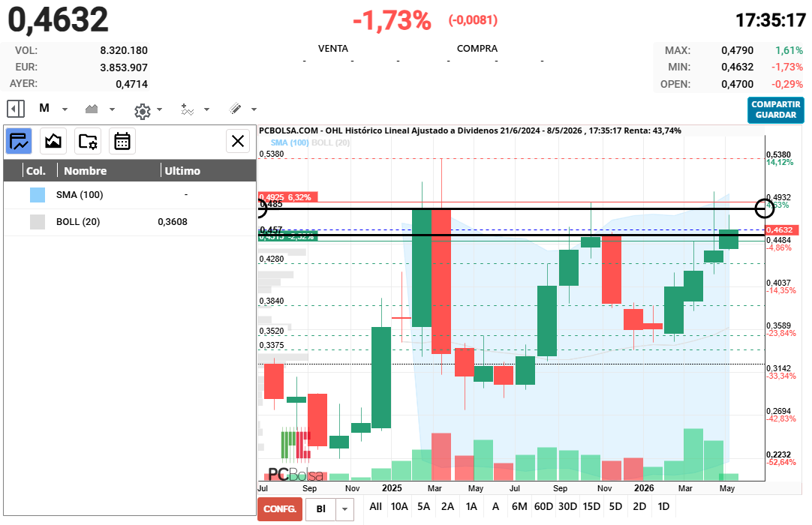The width and height of the screenshot is (812, 525).
Task: Click the -1,73% change value
Action: pyautogui.click(x=392, y=21)
